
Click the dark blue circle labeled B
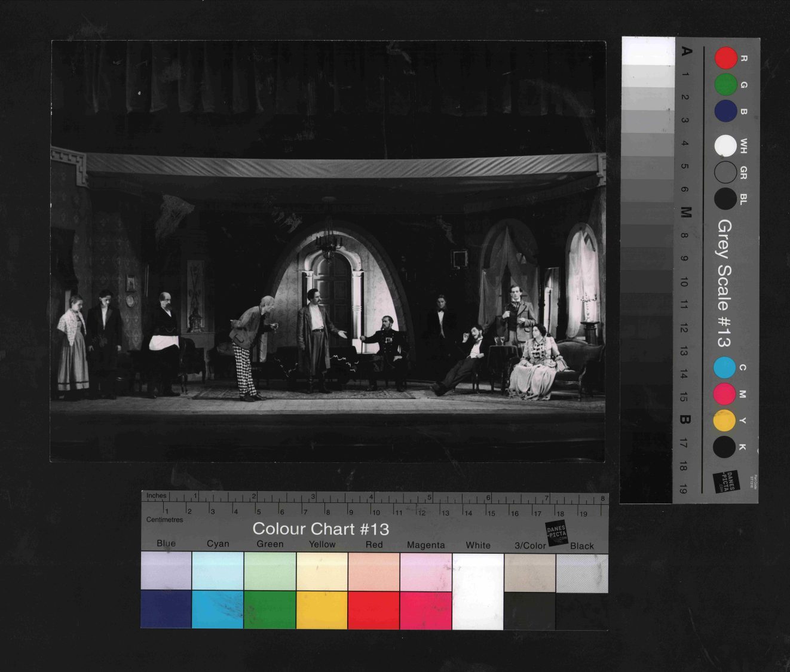[x=725, y=111]
